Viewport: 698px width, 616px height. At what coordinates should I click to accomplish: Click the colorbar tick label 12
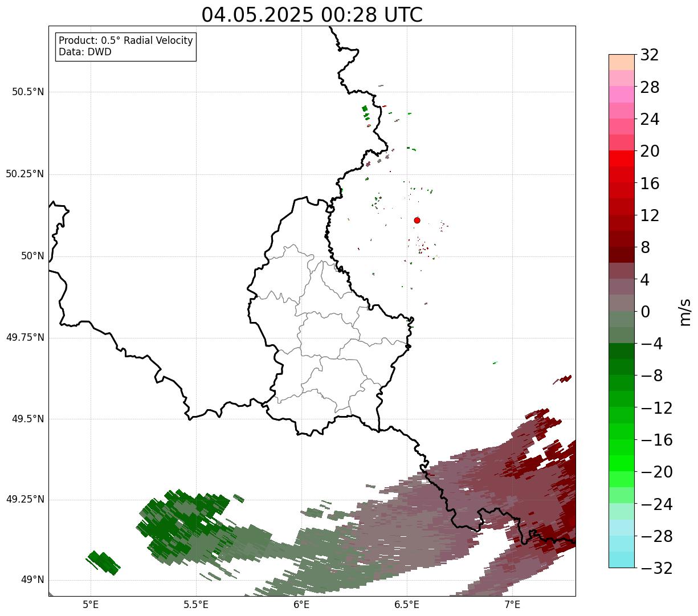coord(650,215)
